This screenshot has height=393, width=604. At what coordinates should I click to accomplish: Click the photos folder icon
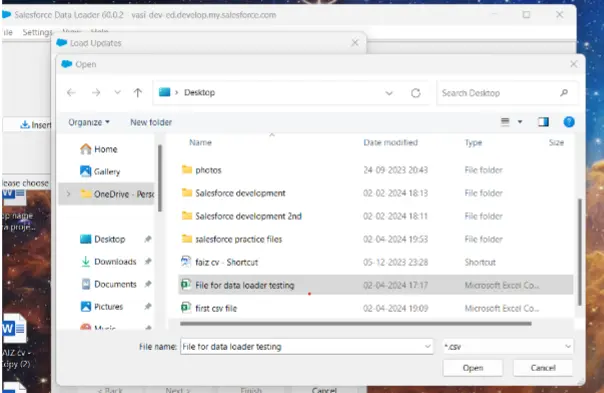187,170
